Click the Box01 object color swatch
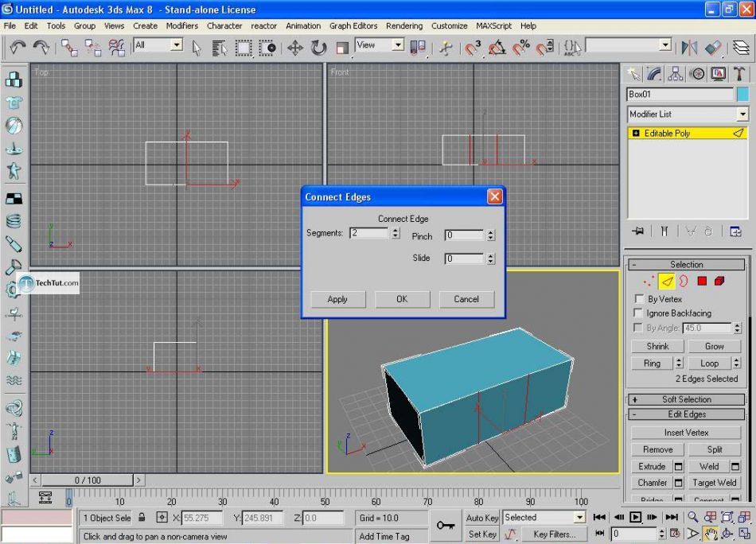 pyautogui.click(x=742, y=95)
